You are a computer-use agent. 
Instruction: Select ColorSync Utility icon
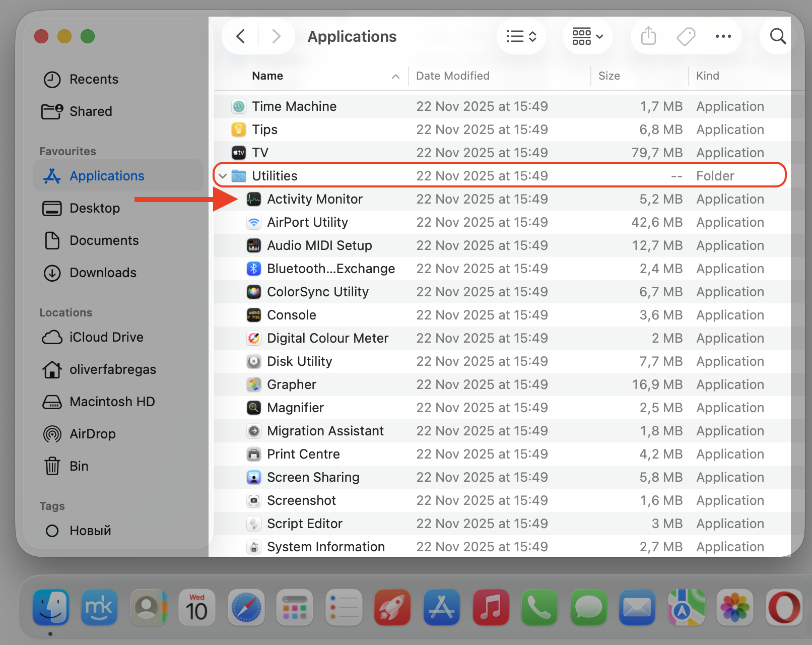[254, 292]
